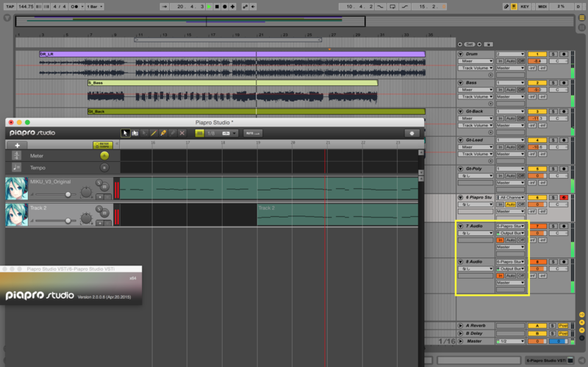Toggle the Tempo lane round button
The height and width of the screenshot is (367, 588).
click(104, 168)
